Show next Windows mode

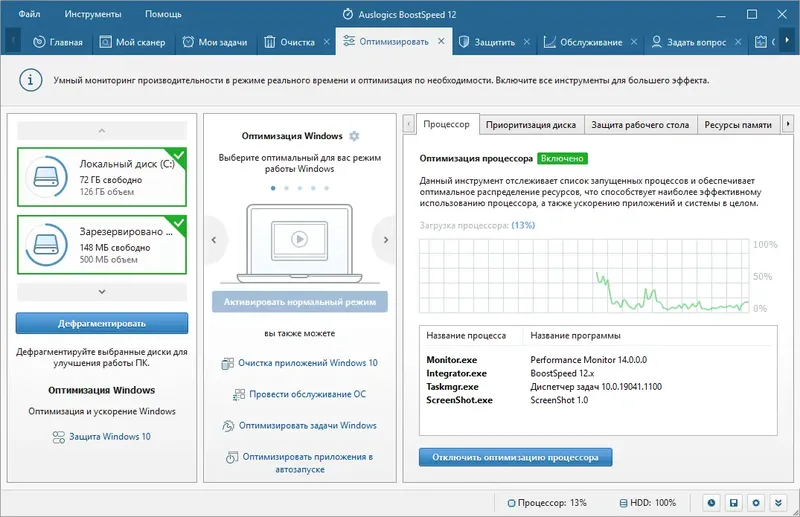[386, 240]
